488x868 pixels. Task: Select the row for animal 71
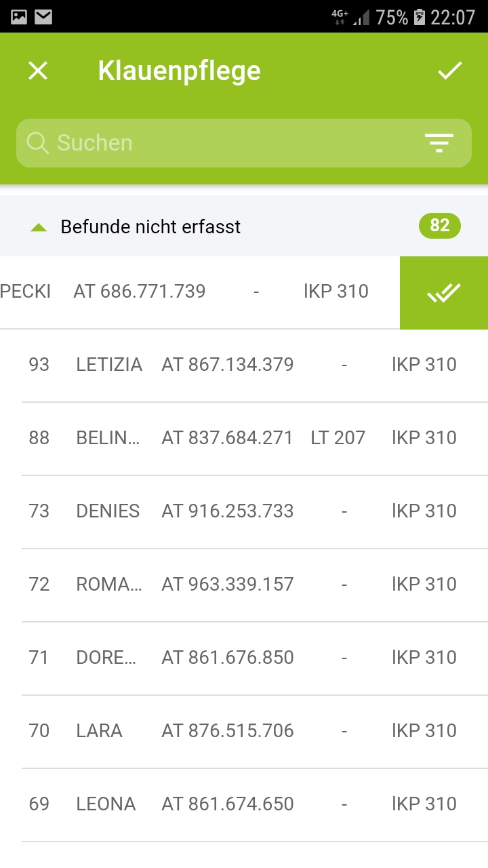(39, 658)
